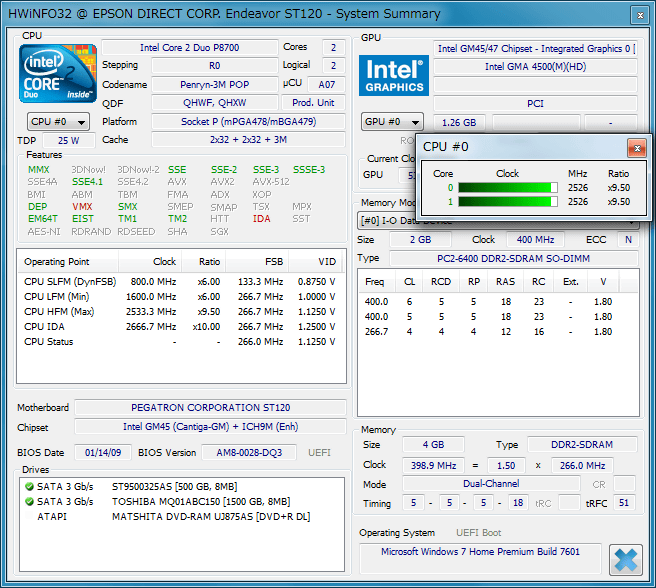
Task: Click the Intel Graphics logo
Action: click(394, 75)
